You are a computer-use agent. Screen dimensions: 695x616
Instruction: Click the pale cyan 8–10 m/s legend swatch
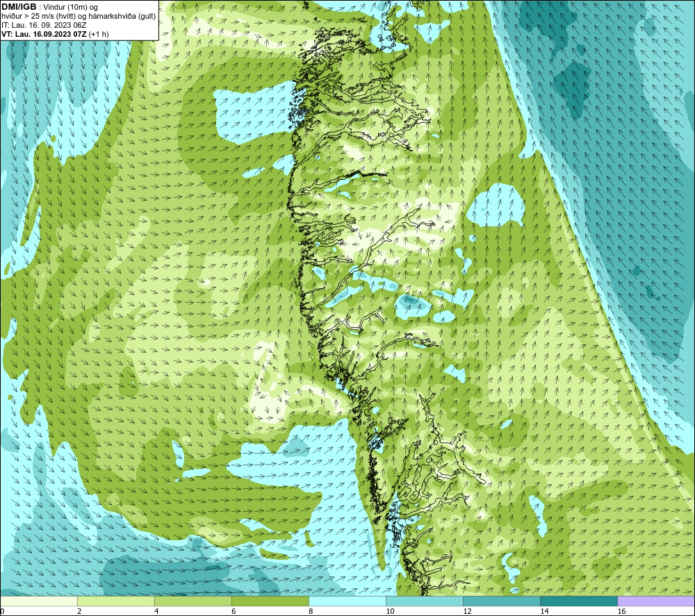point(347,601)
